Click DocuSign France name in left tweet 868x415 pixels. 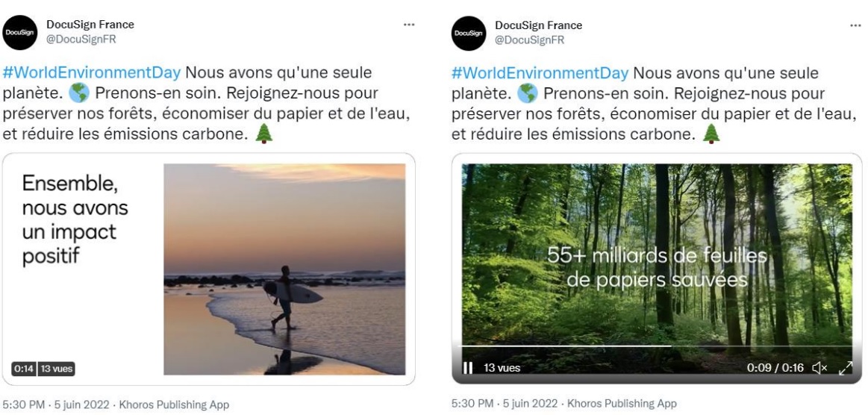[x=90, y=25]
